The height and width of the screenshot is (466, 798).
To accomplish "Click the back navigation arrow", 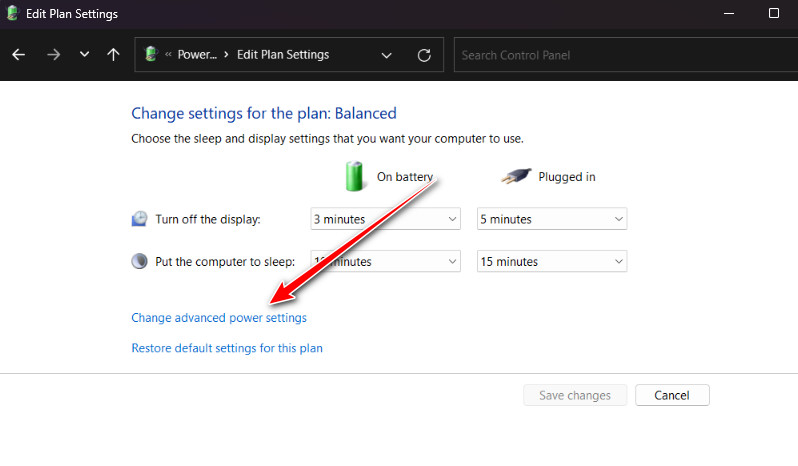I will click(x=19, y=54).
